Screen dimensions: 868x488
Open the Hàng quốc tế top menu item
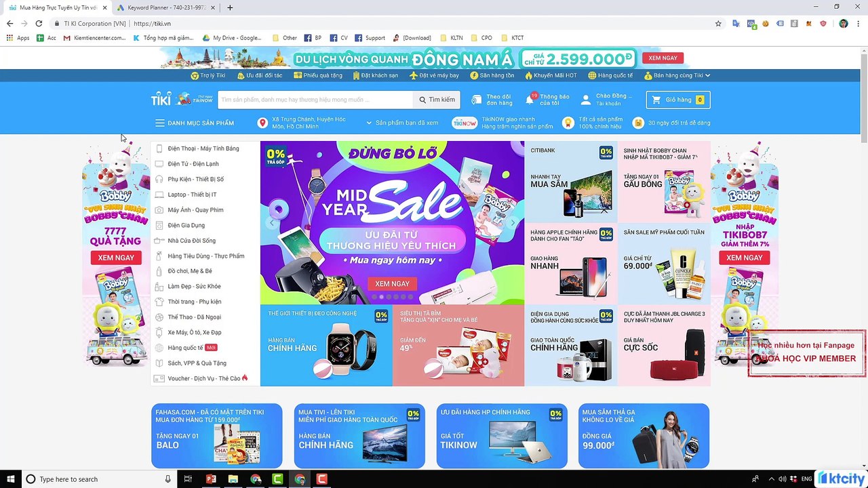click(610, 75)
